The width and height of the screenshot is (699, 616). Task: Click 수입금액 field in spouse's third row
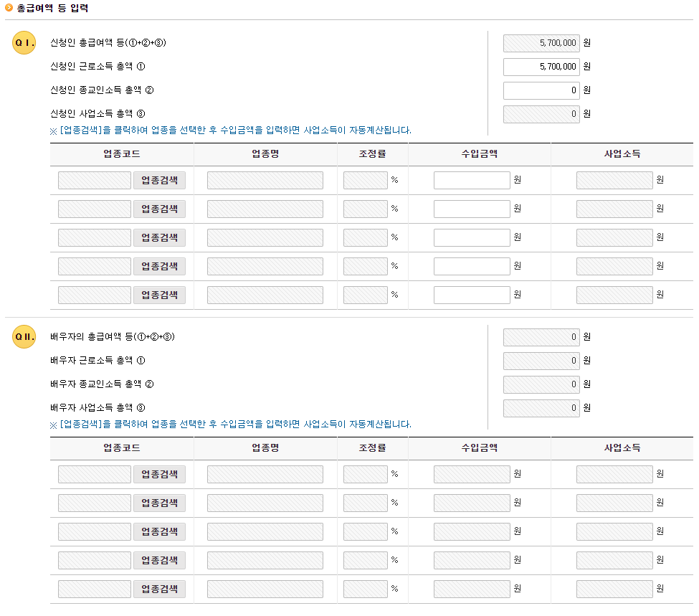472,531
